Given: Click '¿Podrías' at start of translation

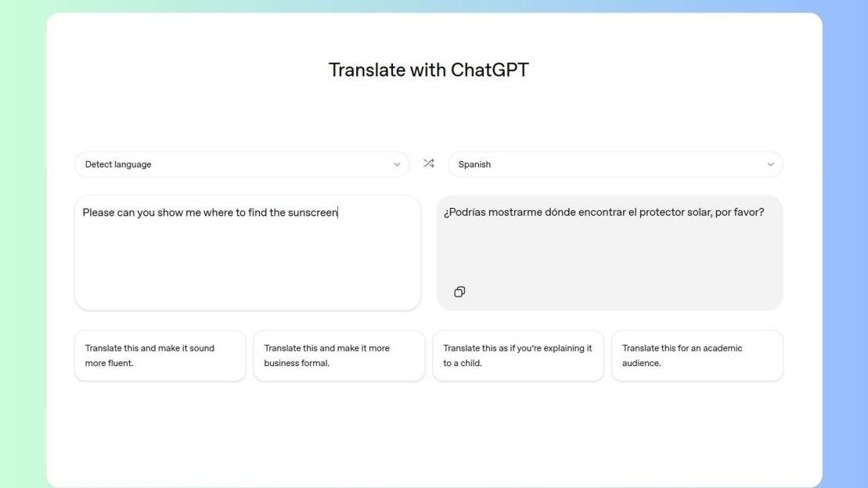Looking at the screenshot, I should click(464, 212).
